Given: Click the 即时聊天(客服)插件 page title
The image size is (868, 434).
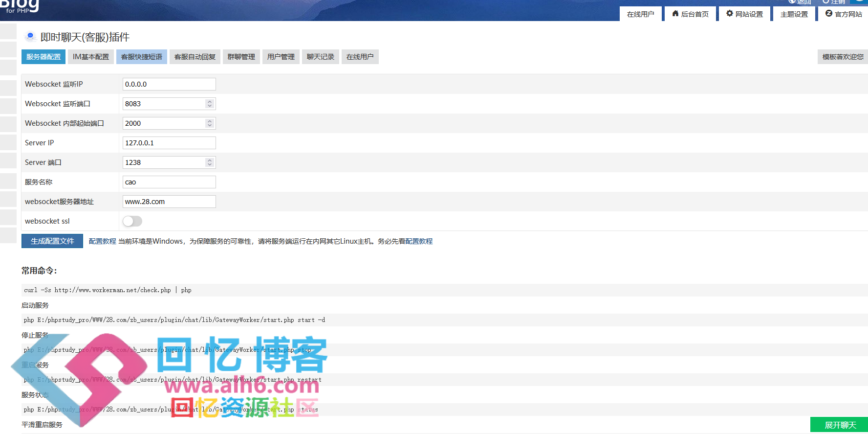Looking at the screenshot, I should coord(85,37).
